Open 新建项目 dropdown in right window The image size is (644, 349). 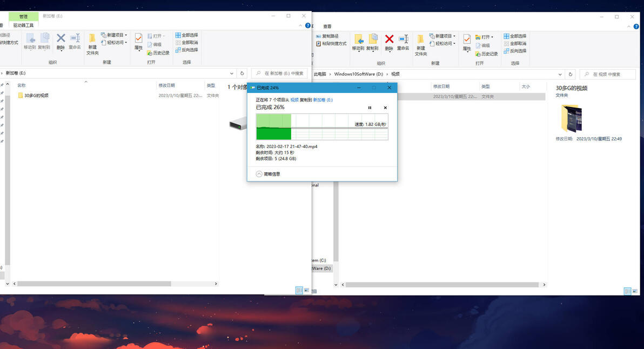coord(442,36)
